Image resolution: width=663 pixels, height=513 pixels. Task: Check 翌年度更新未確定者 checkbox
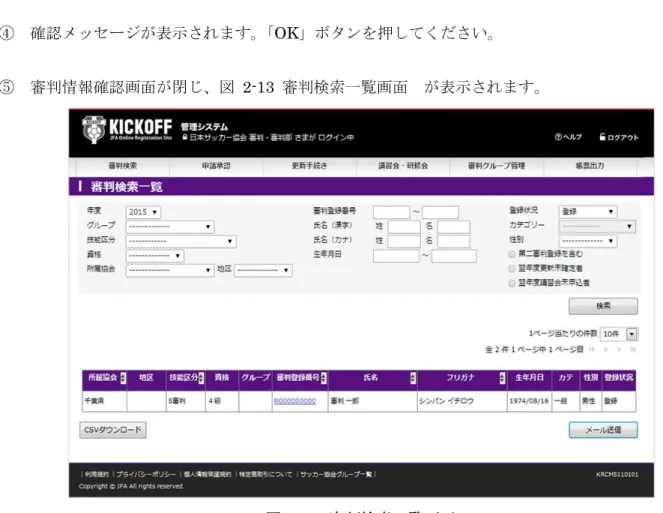[x=512, y=269]
